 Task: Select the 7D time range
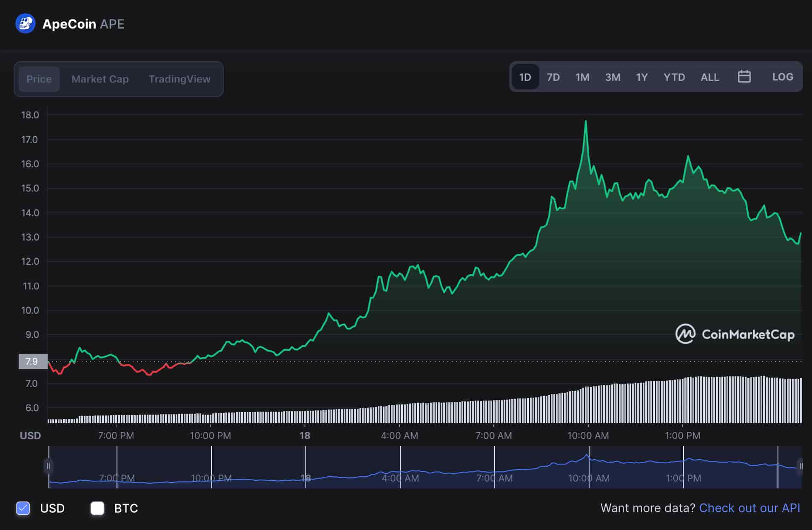(553, 77)
